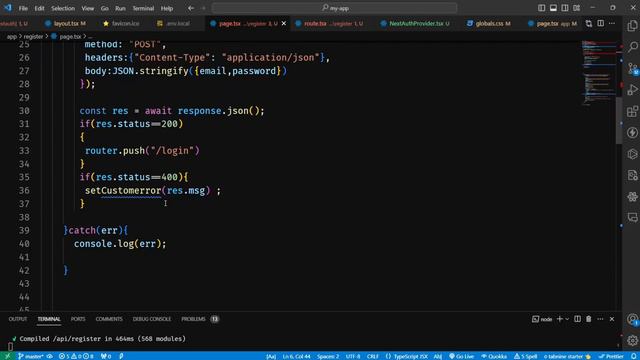Image resolution: width=640 pixels, height=360 pixels.
Task: Open the Extensions view in the activity bar
Action: [632, 111]
